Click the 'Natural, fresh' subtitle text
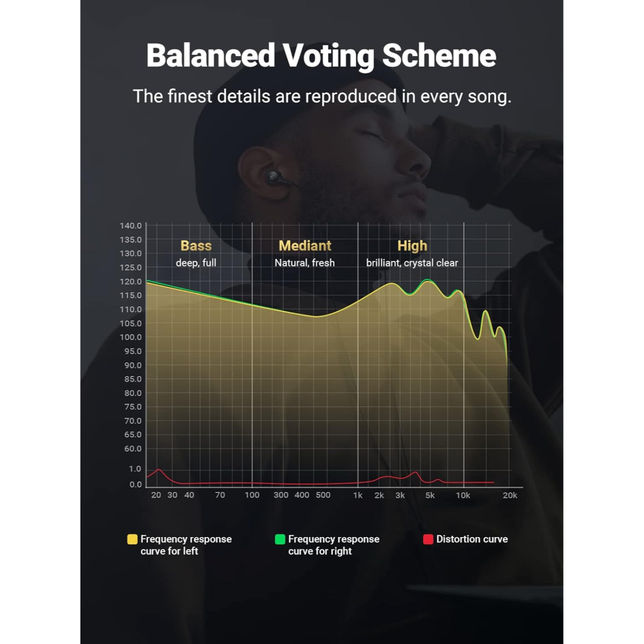Viewport: 644px width, 644px height. (305, 263)
